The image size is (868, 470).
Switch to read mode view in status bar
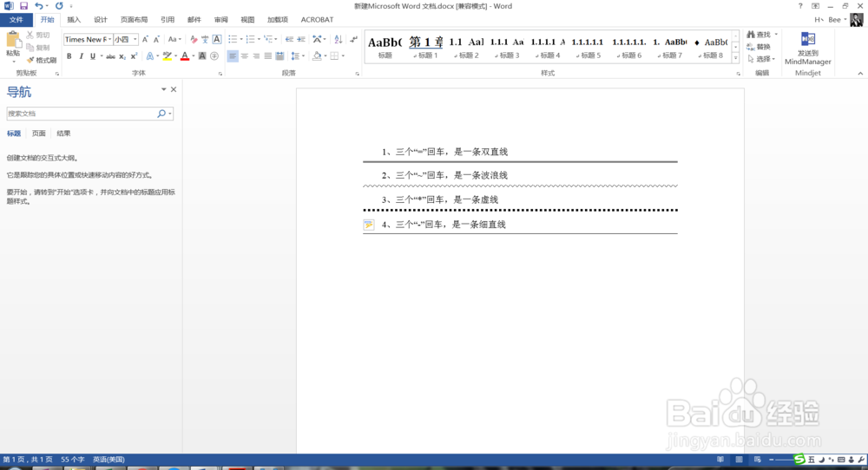click(x=720, y=460)
